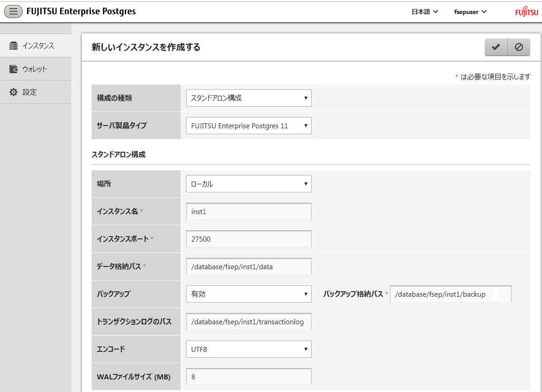Viewport: 542px width, 392px height.
Task: Focus the トランザクションログのパス input field
Action: [x=249, y=322]
